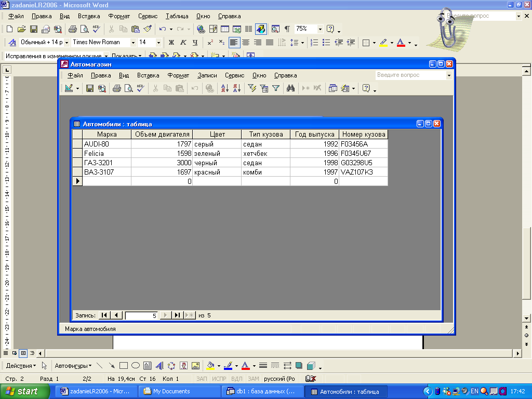Screen dimensions: 532x399
Task: Open Сервис menu in Access window
Action: [234, 75]
